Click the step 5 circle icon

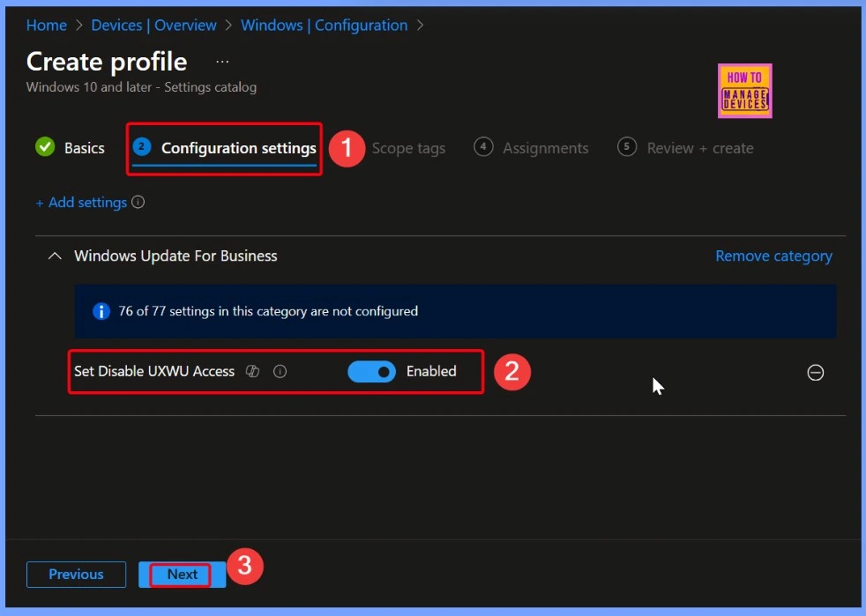pos(627,147)
